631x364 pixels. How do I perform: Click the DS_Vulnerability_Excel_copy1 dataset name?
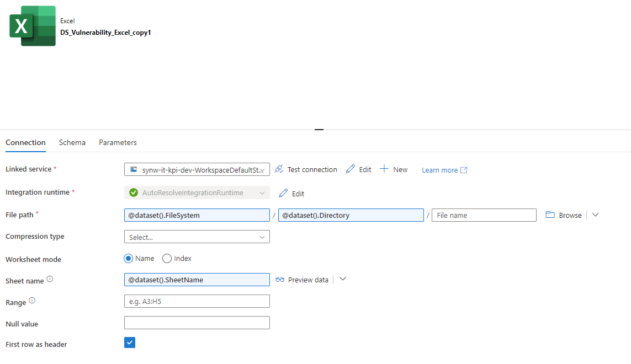click(x=105, y=32)
